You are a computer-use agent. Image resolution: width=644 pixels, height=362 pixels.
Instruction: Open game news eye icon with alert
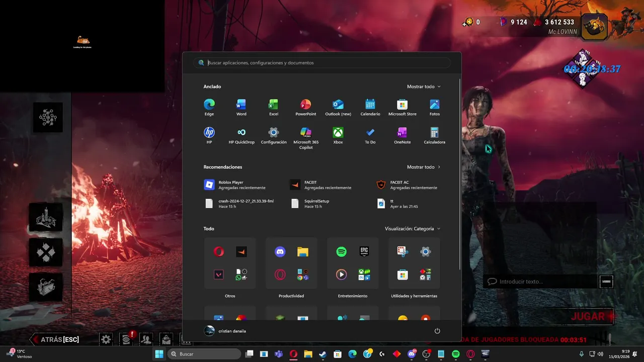126,339
